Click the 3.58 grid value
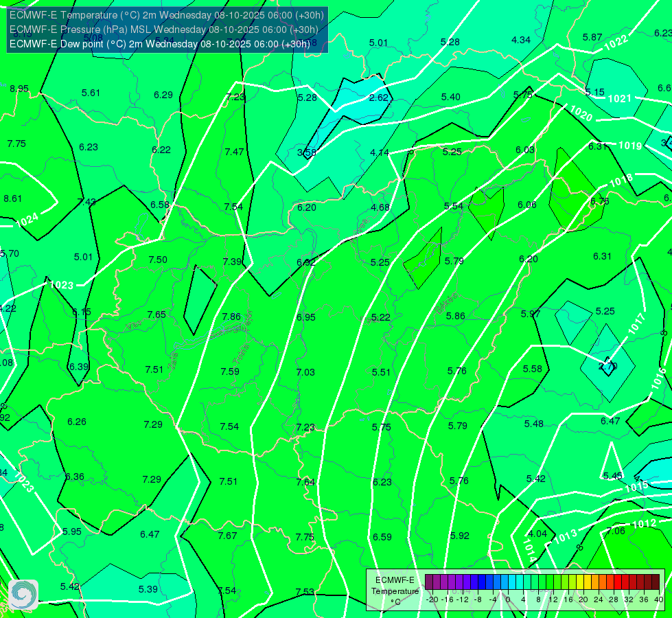672x618 pixels. pyautogui.click(x=307, y=152)
